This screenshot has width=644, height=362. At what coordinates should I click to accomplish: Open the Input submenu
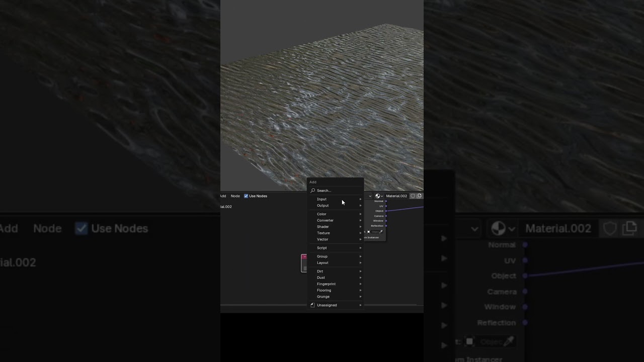[336, 199]
